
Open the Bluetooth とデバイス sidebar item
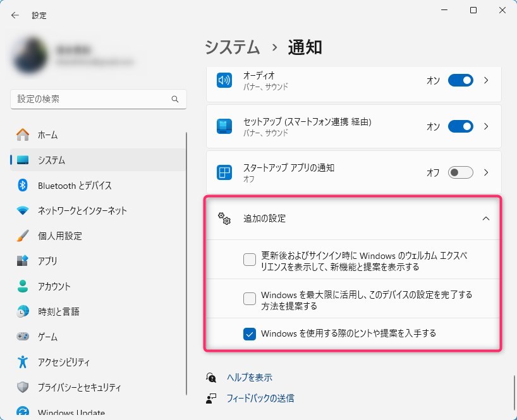tap(74, 186)
